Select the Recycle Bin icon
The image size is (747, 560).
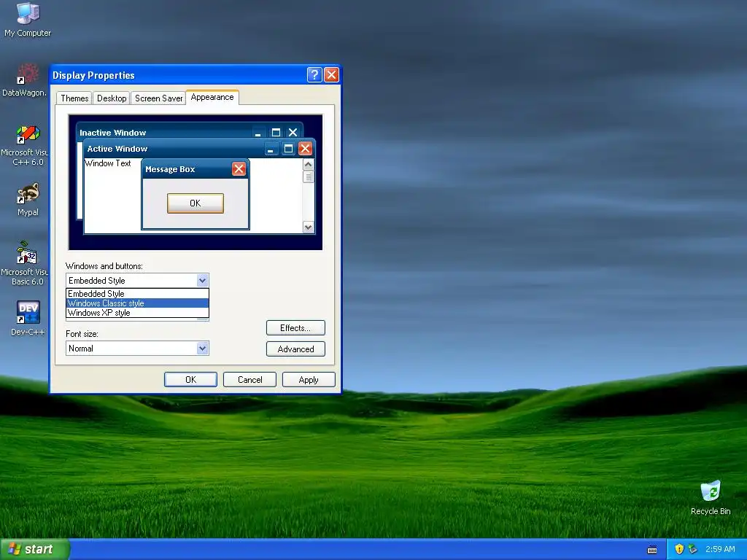[x=711, y=498]
